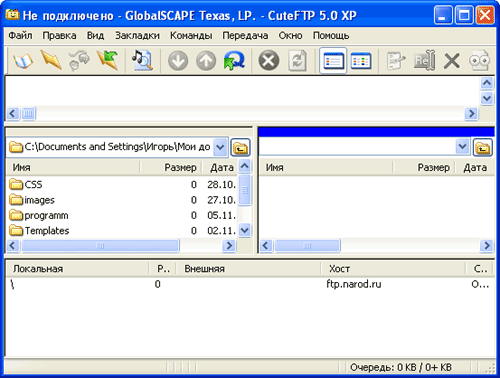
Task: Click the Stop transfer X circle icon
Action: point(269,61)
